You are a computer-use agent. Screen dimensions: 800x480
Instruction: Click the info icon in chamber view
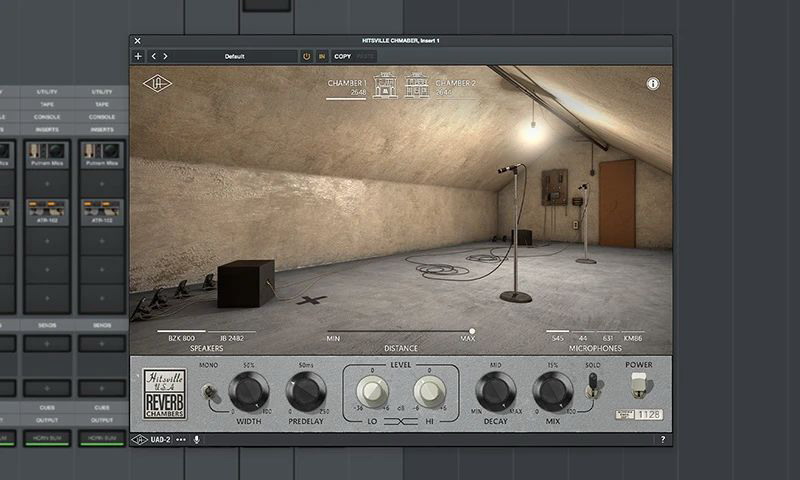[653, 84]
